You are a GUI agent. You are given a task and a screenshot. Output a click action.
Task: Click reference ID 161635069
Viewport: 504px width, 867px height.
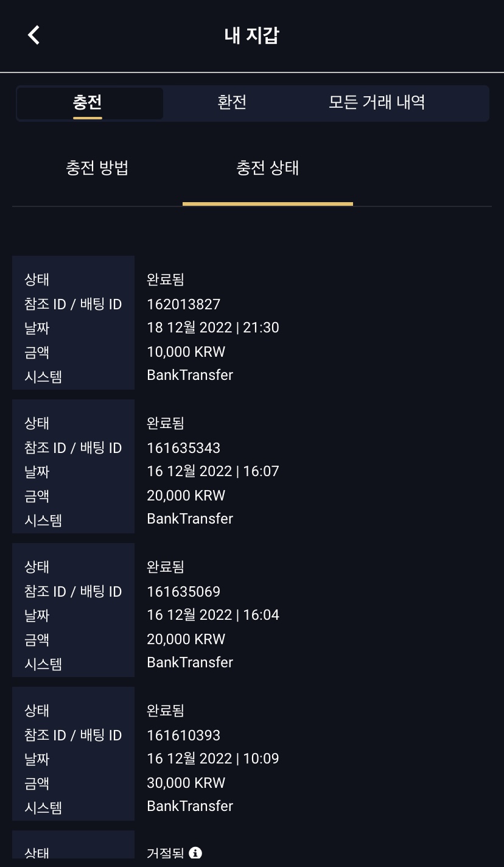point(184,591)
